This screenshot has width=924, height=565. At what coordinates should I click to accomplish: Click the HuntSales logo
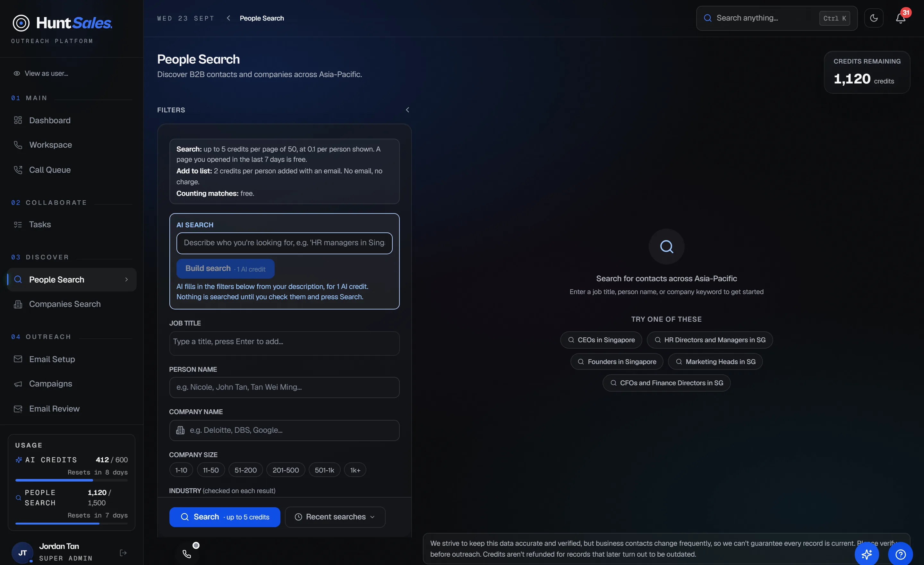tap(62, 23)
